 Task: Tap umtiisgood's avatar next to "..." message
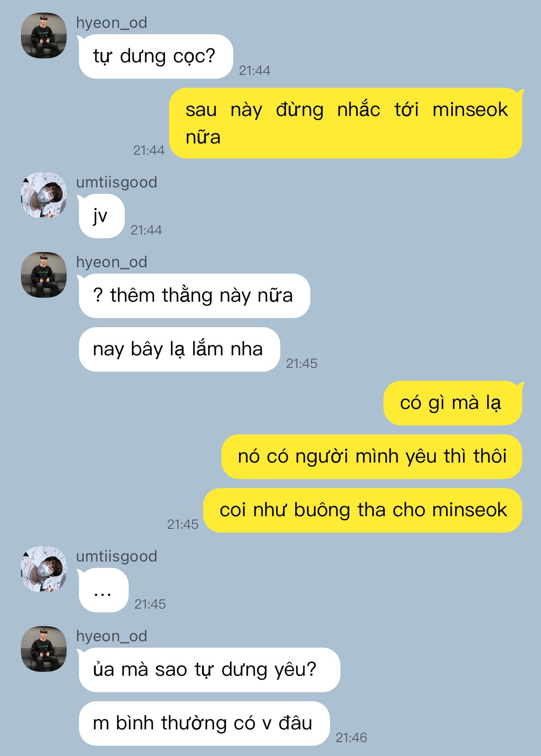coord(44,569)
